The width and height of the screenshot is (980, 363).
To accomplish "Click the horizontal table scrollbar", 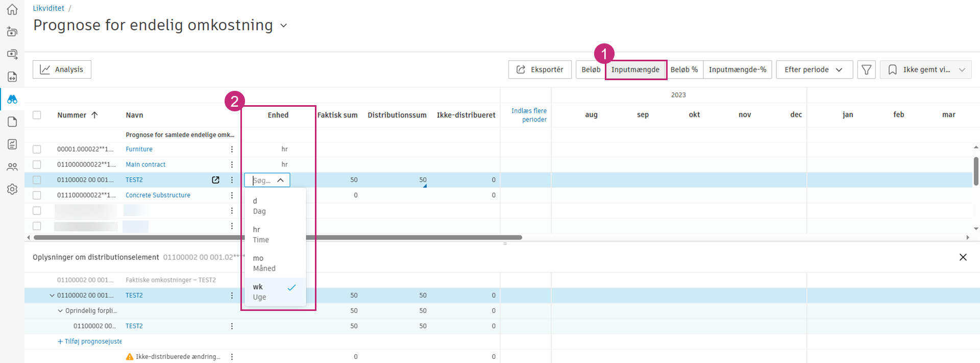I will [x=278, y=237].
